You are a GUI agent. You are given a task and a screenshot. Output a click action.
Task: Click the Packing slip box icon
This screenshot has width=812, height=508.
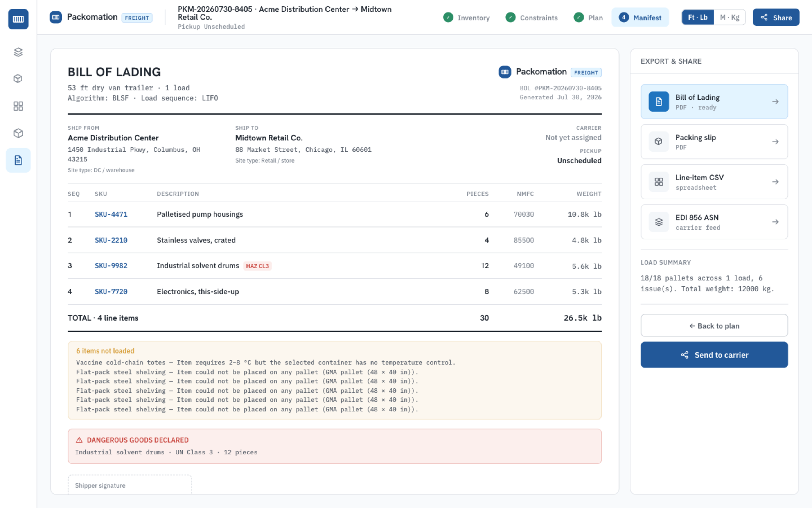[x=659, y=141]
